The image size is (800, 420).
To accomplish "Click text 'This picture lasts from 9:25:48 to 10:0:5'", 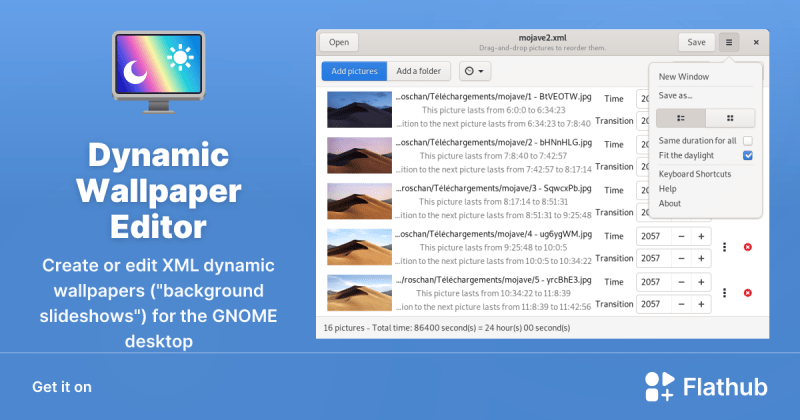I will pos(493,248).
